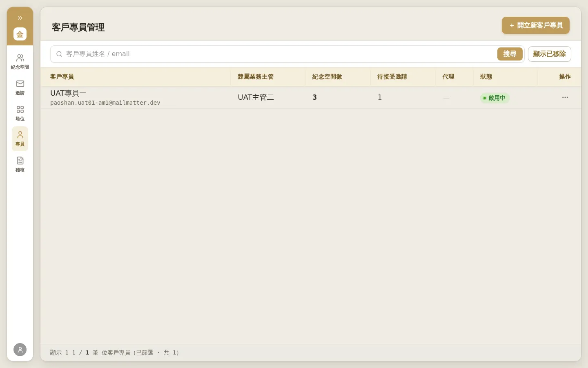This screenshot has height=368, width=588.
Task: Click the 啟用中 status badge
Action: [494, 98]
